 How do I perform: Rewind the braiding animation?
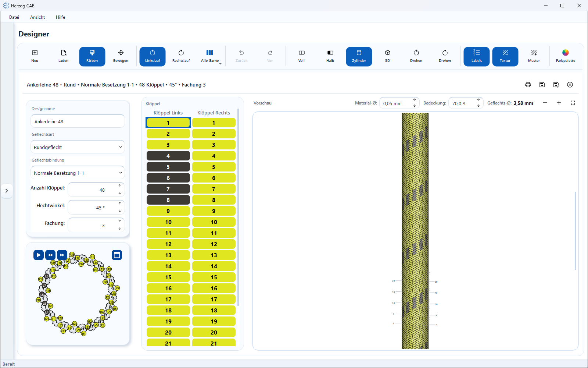coord(50,255)
